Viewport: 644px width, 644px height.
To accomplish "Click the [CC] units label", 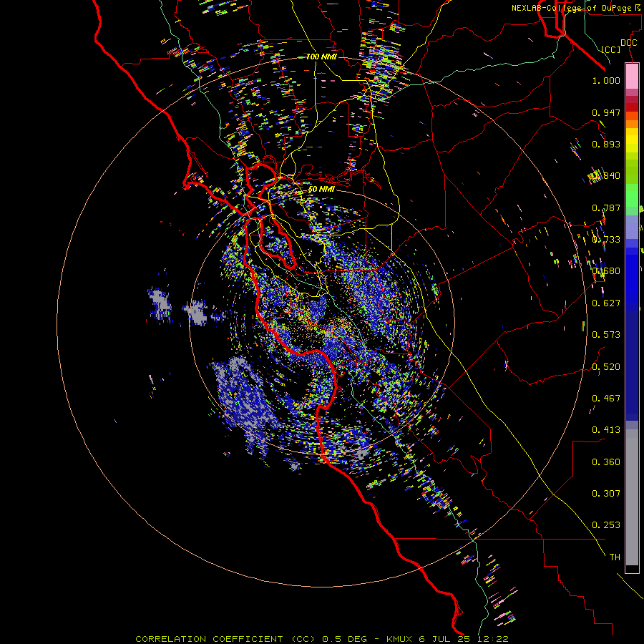I will point(611,49).
